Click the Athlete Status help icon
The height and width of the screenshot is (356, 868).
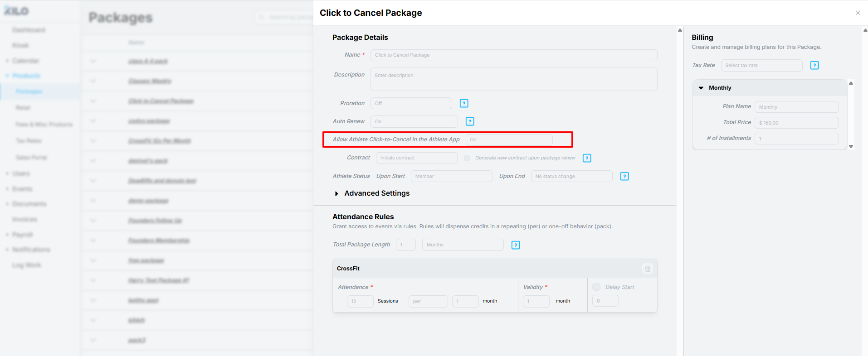coord(624,176)
